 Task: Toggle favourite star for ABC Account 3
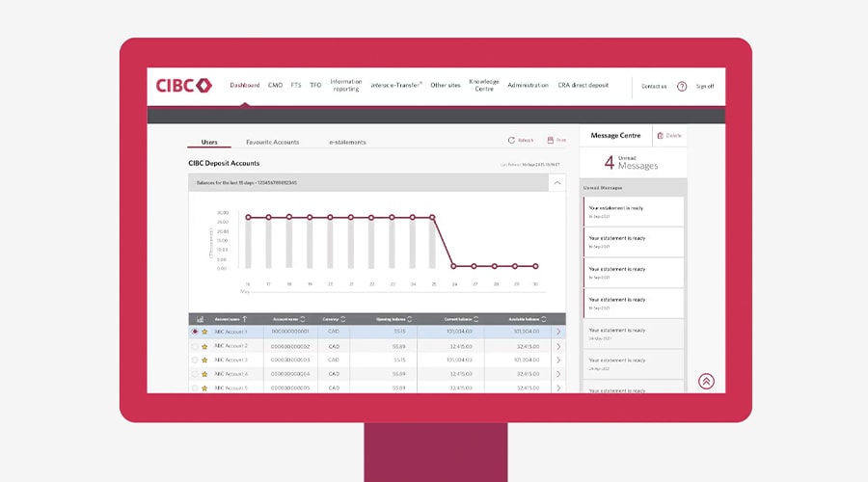[204, 361]
